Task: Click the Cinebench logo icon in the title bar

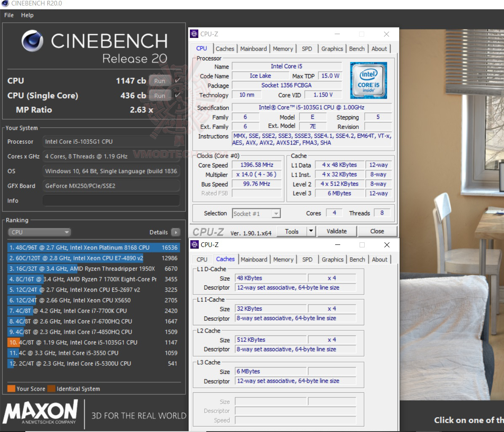Action: click(x=5, y=3)
